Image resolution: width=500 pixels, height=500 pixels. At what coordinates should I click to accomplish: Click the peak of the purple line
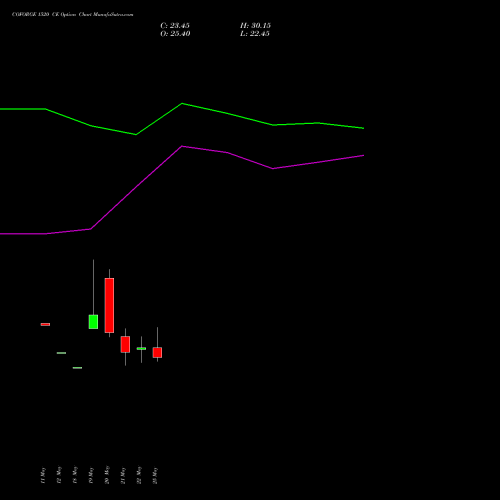(182, 146)
